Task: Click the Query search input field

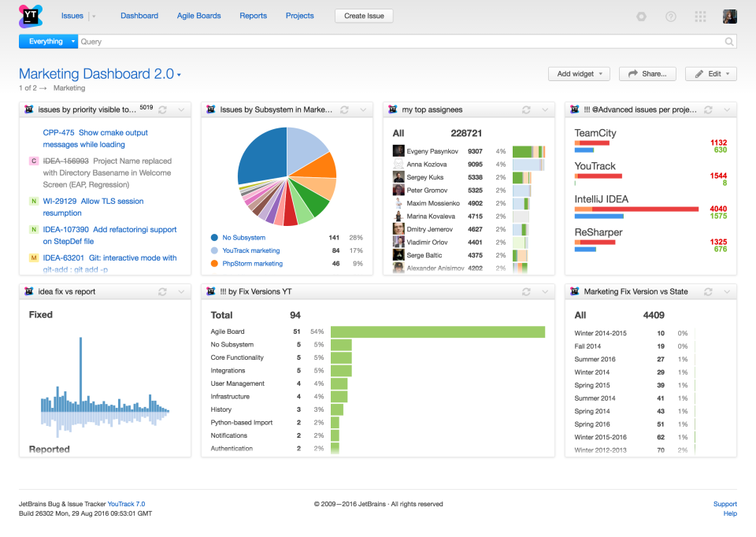Action: [400, 42]
